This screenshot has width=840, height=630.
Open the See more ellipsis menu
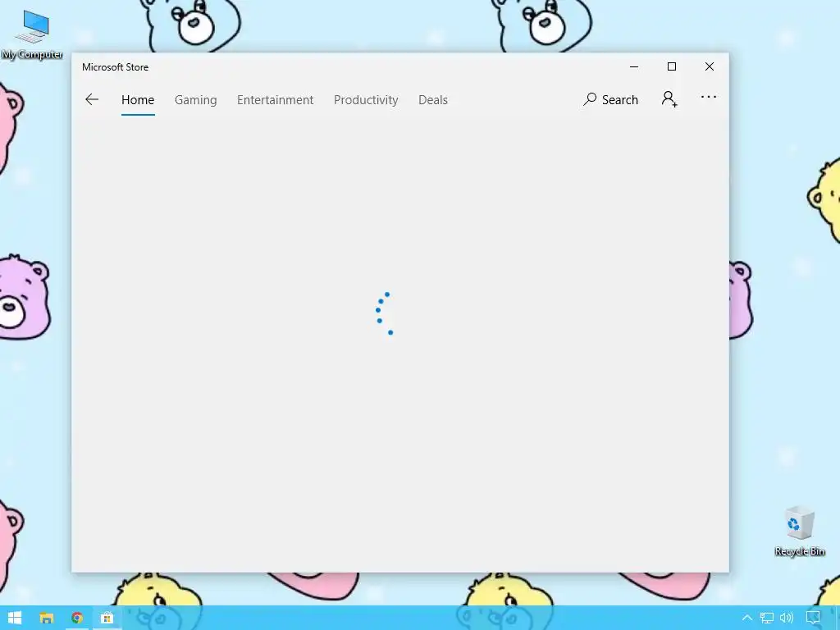(x=708, y=97)
